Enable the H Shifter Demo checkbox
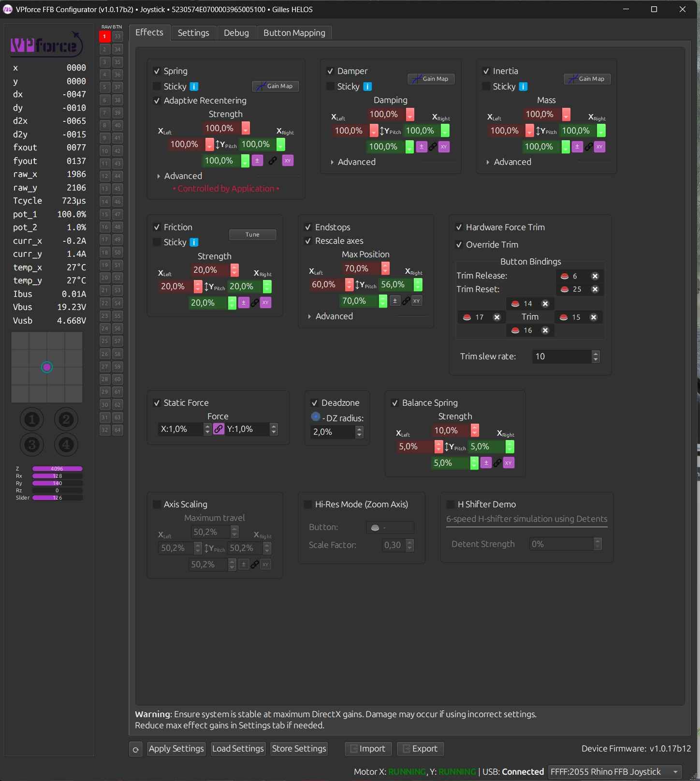The height and width of the screenshot is (781, 700). 451,504
